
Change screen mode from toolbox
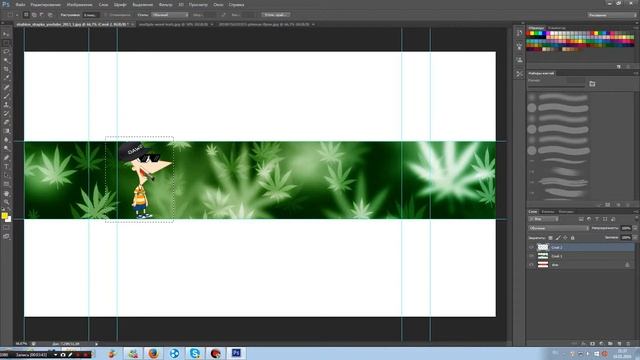click(6, 236)
